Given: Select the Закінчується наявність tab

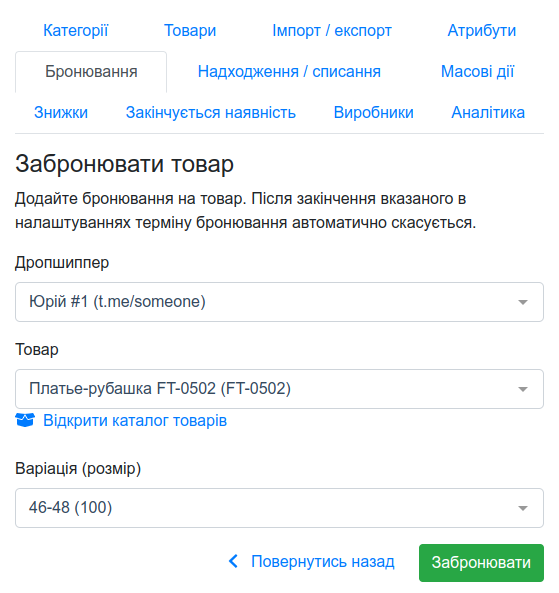Looking at the screenshot, I should pos(211,113).
